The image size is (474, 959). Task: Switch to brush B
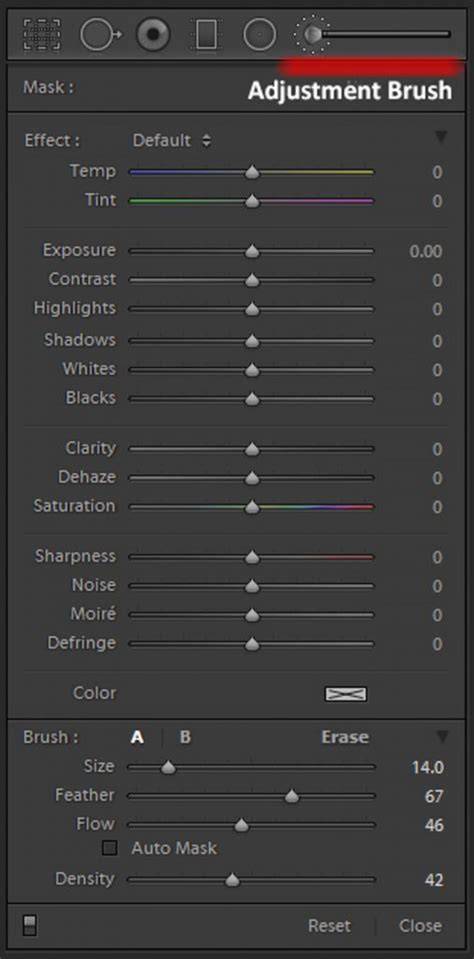[185, 737]
